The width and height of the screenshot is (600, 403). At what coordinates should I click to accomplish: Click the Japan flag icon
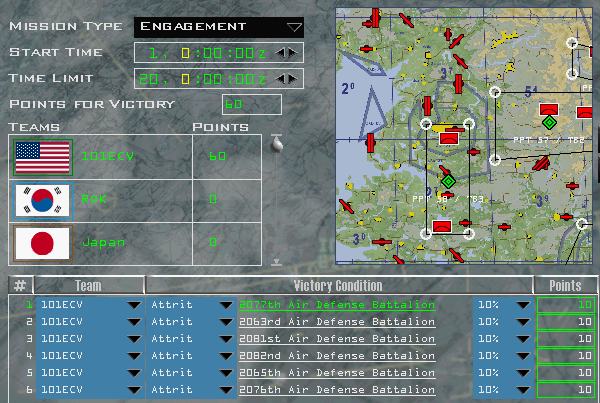(42, 243)
